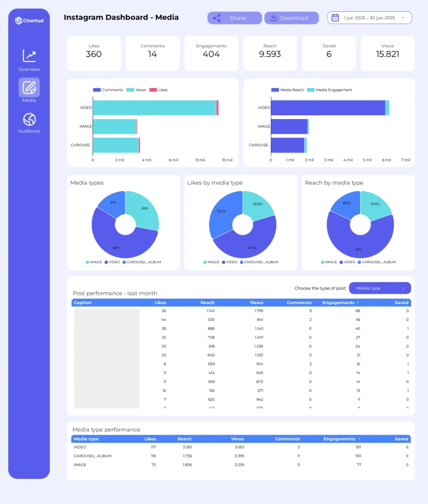This screenshot has width=428, height=504.
Task: Click the Chartud logo icon
Action: tap(19, 21)
